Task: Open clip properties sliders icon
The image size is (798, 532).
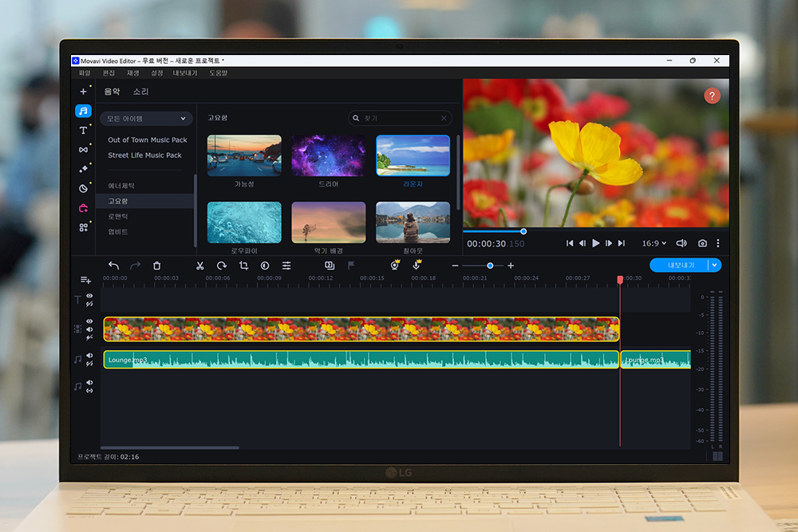Action: click(286, 266)
